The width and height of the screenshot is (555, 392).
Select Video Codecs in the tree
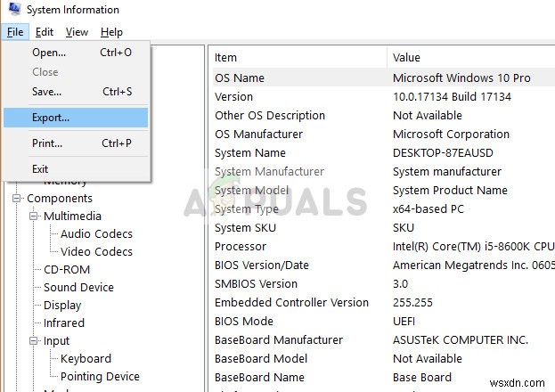click(96, 252)
